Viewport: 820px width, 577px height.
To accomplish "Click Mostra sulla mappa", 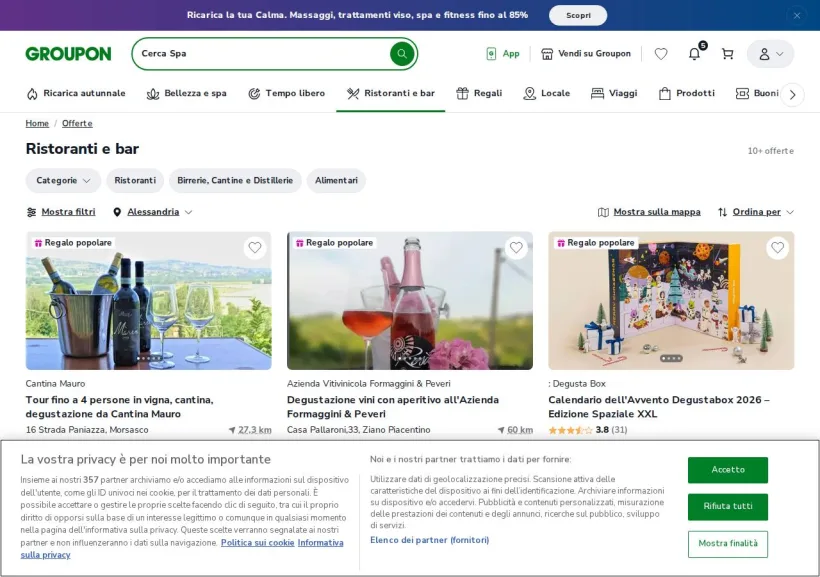I will coord(649,212).
